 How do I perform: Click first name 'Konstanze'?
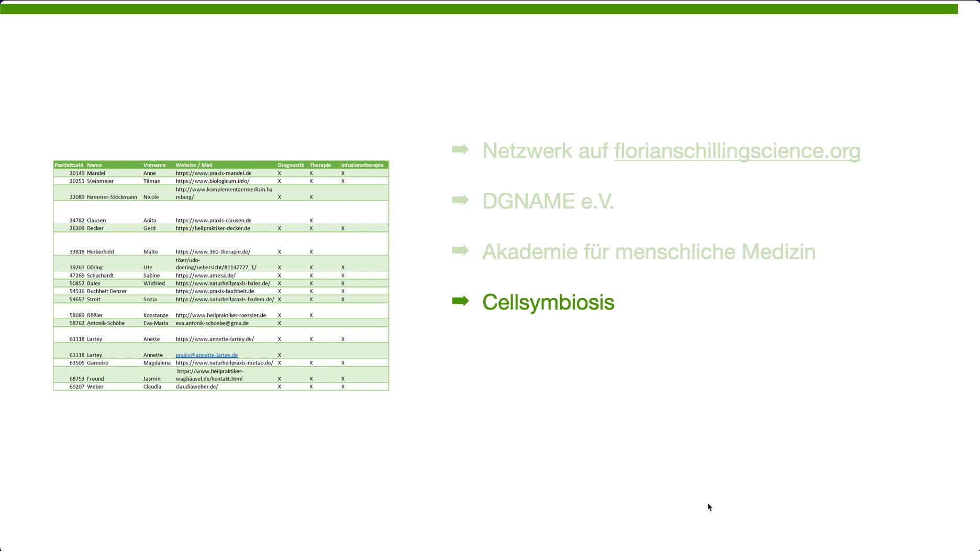pyautogui.click(x=156, y=315)
